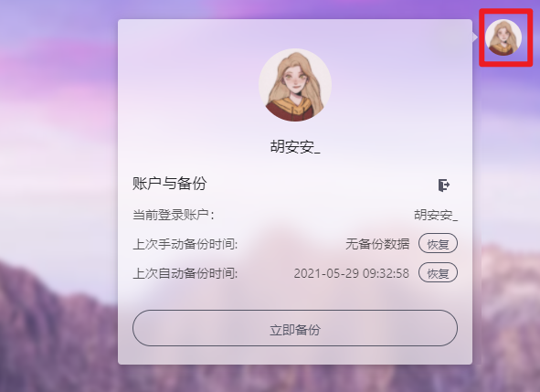Restore from the 2021-05-29 automatic backup
Viewport: 540px width, 392px height.
[438, 273]
